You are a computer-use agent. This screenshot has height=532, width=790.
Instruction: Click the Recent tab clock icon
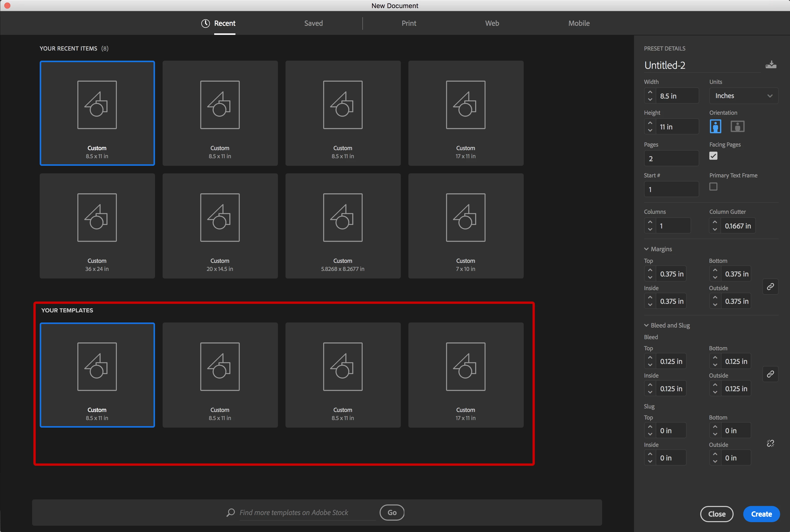coord(205,23)
